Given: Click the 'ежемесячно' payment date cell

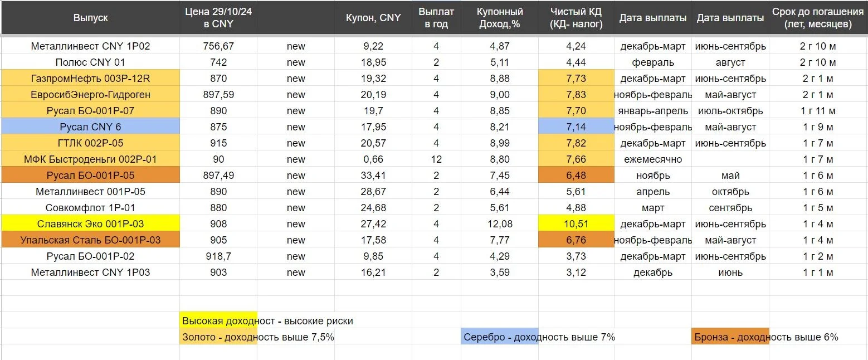Looking at the screenshot, I should (653, 159).
